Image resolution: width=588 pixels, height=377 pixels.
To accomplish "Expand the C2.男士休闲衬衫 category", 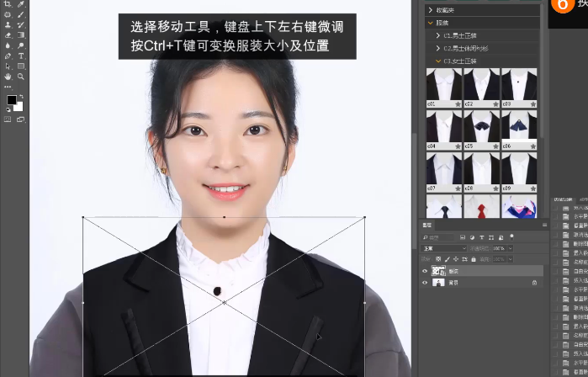I will [438, 49].
